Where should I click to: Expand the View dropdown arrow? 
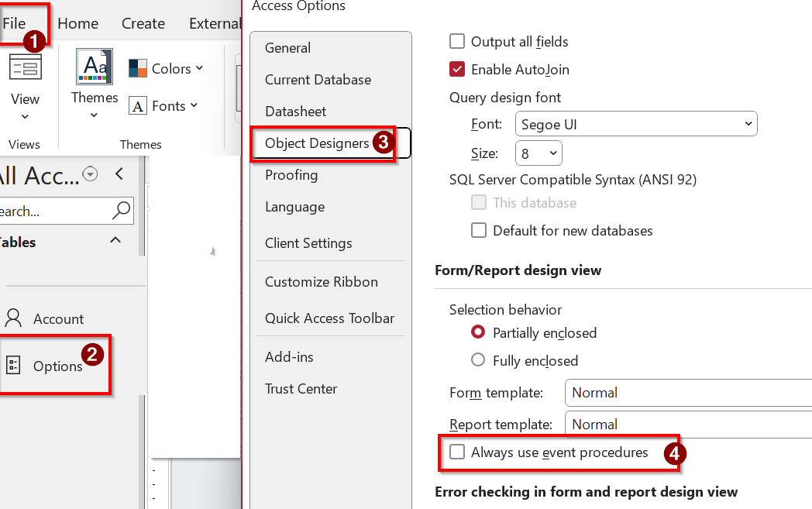tap(25, 117)
